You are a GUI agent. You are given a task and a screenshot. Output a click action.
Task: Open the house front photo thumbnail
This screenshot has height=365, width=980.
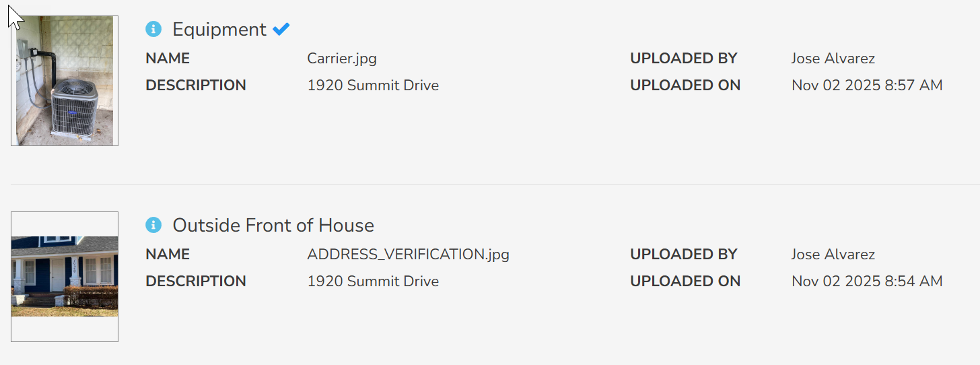point(65,276)
